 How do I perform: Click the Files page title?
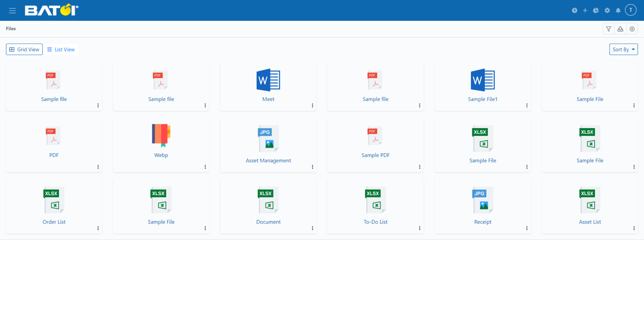tap(11, 29)
